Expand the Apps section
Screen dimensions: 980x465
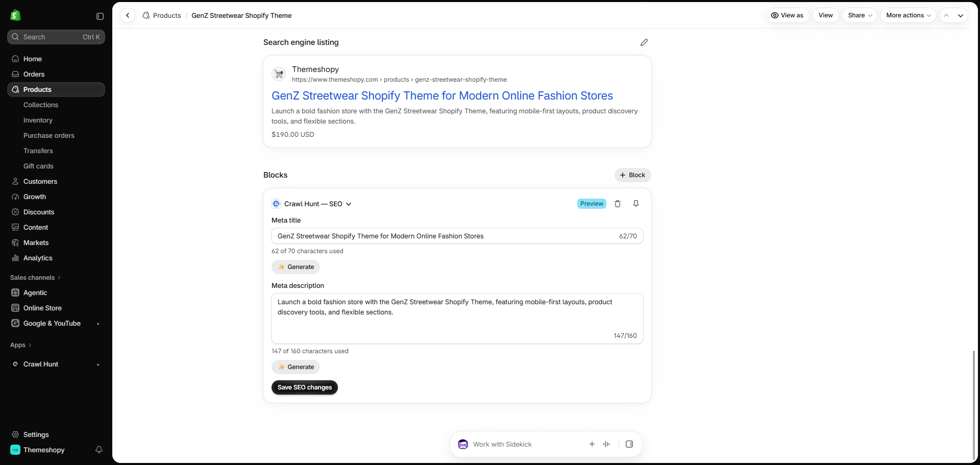(21, 345)
